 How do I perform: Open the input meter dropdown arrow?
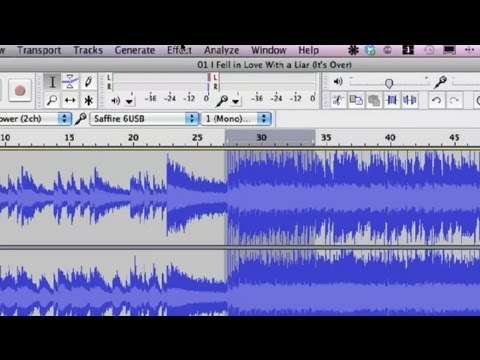click(236, 101)
